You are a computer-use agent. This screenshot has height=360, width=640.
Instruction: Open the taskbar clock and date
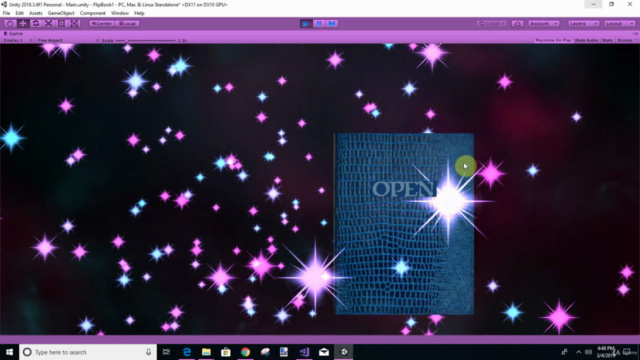click(x=605, y=352)
